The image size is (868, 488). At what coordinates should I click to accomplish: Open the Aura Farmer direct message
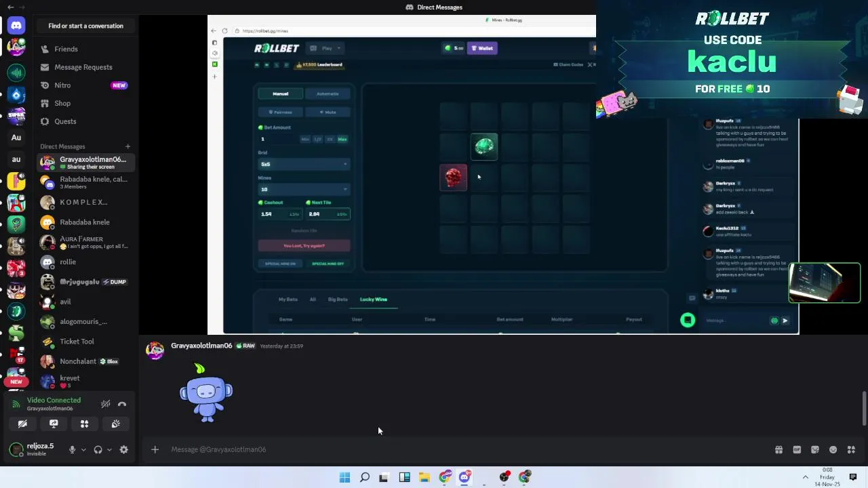[85, 242]
